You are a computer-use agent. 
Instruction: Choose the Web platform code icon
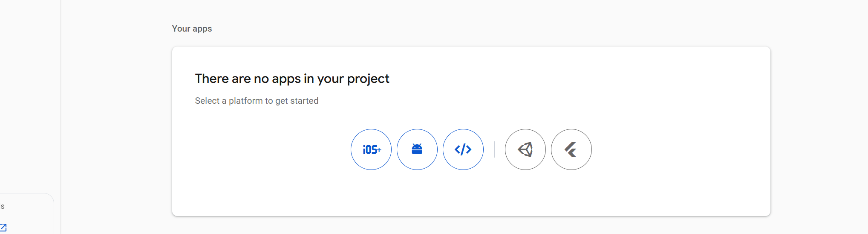[x=463, y=149]
